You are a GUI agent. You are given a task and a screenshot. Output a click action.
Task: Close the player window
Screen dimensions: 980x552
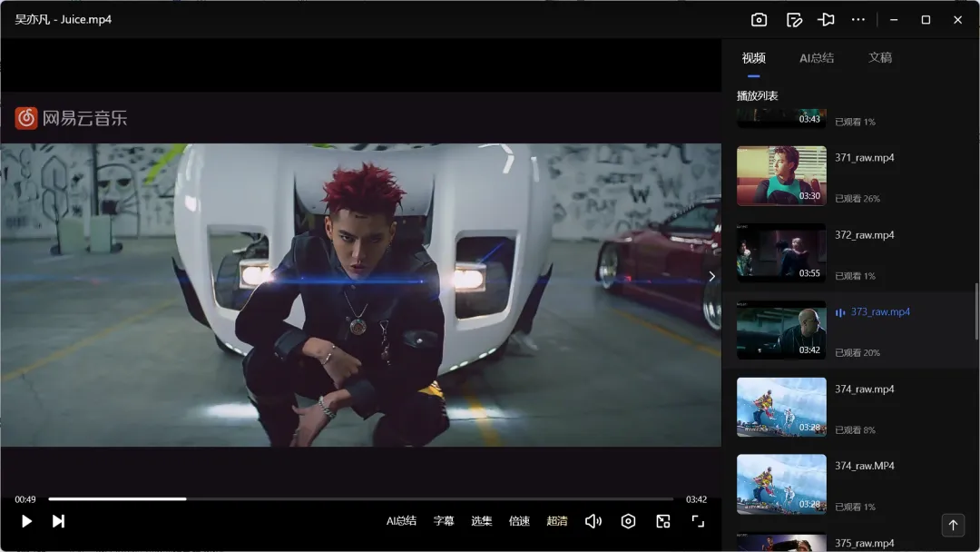point(957,20)
